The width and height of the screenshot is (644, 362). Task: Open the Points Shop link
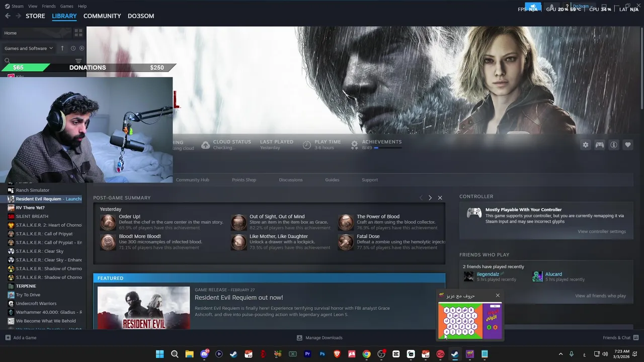[244, 179]
